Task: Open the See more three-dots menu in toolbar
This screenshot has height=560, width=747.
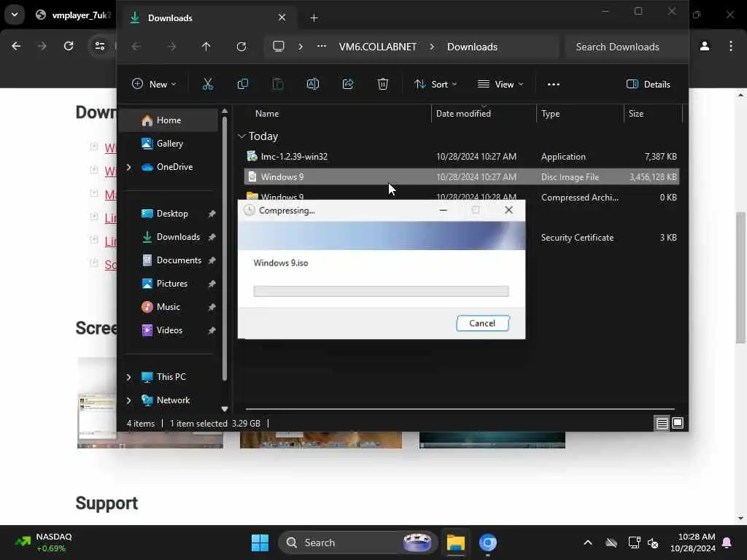Action: click(x=553, y=85)
